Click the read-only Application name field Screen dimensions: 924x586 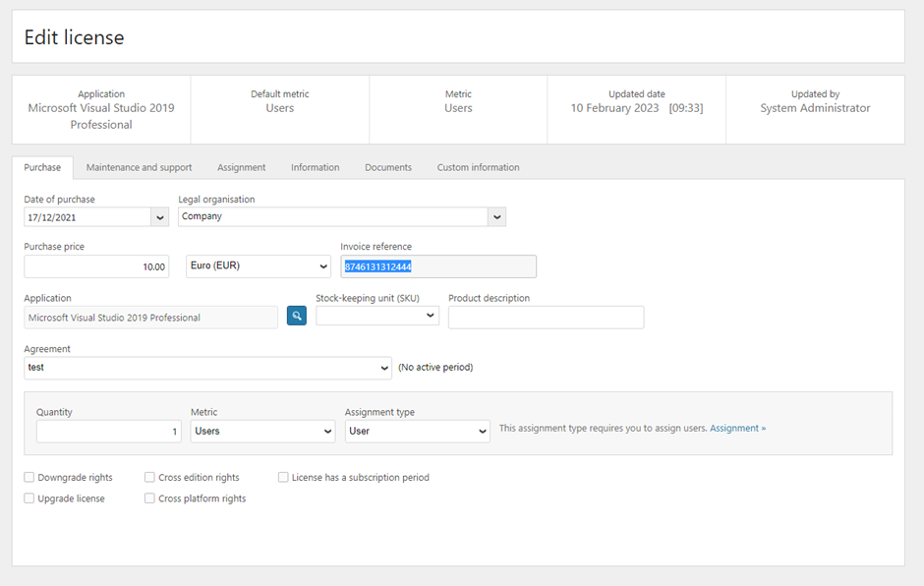click(x=150, y=318)
